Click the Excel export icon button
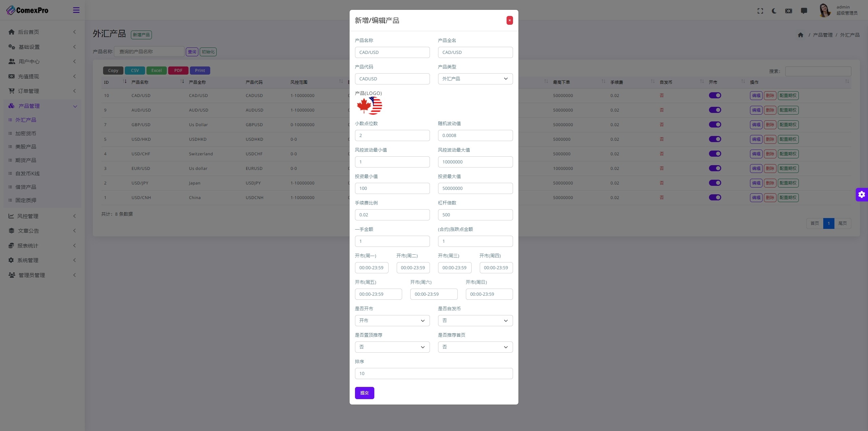Image resolution: width=868 pixels, height=431 pixels. 157,70
